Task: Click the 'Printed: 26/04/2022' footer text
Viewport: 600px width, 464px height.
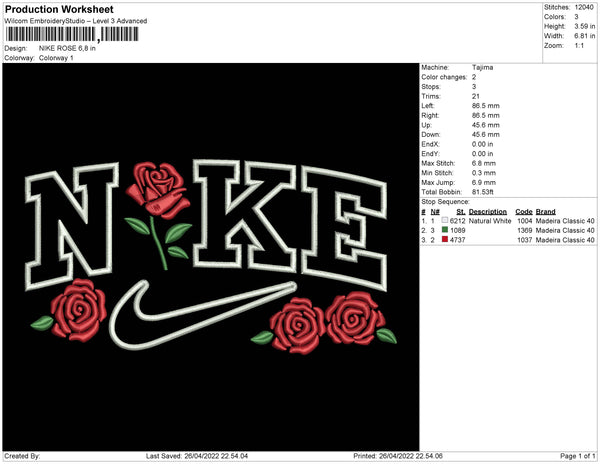Action: [398, 456]
